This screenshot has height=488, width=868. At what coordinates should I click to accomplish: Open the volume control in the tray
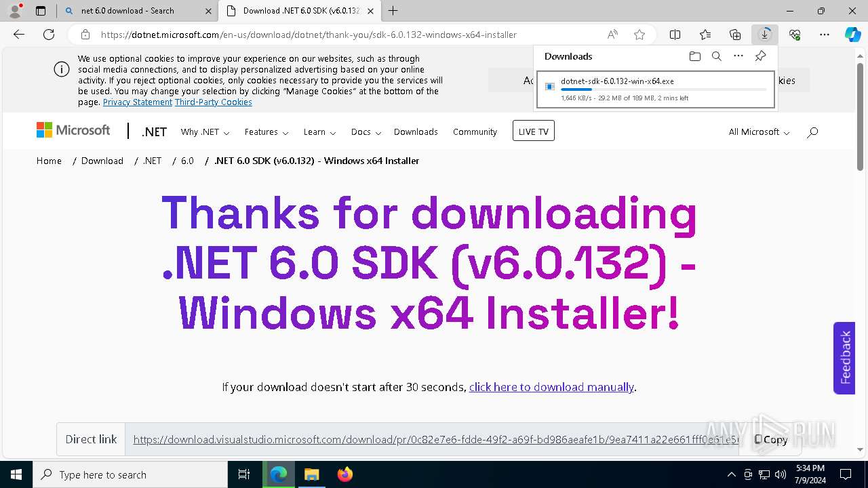point(781,474)
